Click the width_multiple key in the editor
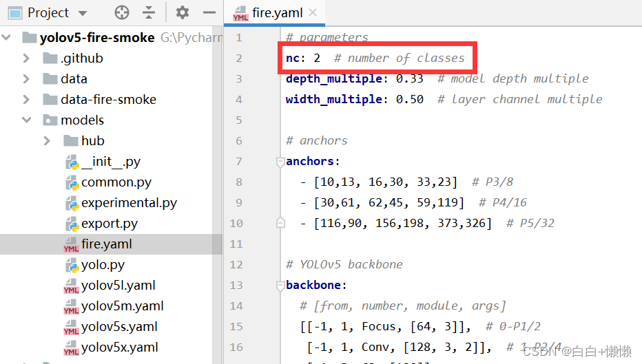 click(x=334, y=99)
